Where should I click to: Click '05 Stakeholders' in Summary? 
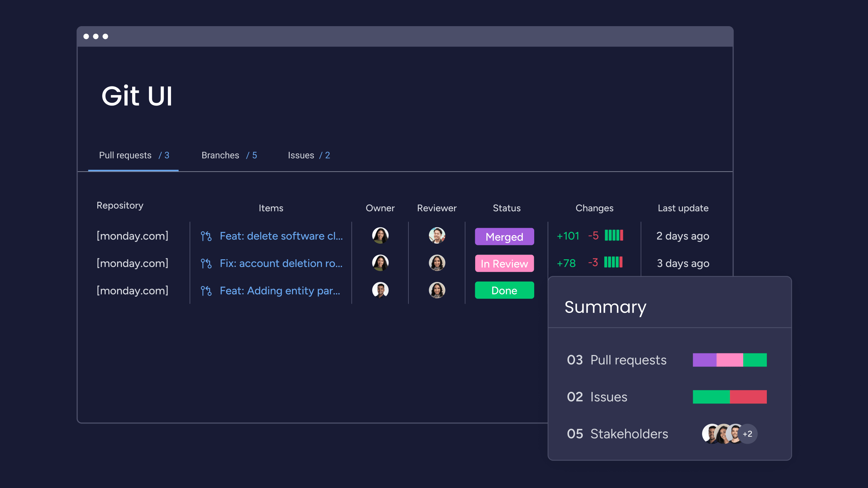pos(617,434)
